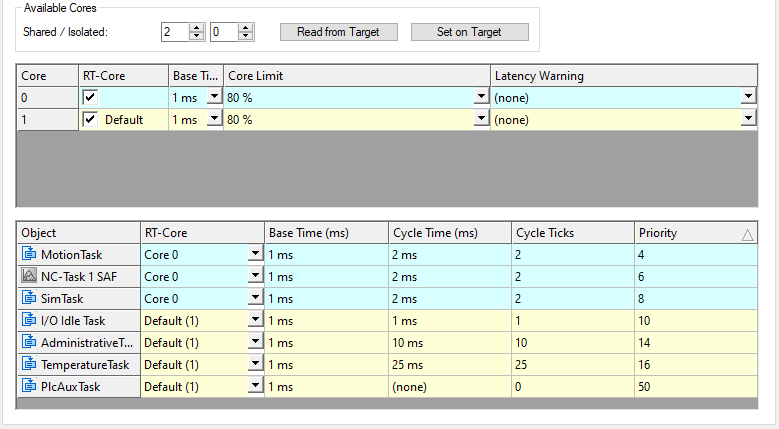Decrease the Isolated cores count
The width and height of the screenshot is (779, 429).
[245, 36]
